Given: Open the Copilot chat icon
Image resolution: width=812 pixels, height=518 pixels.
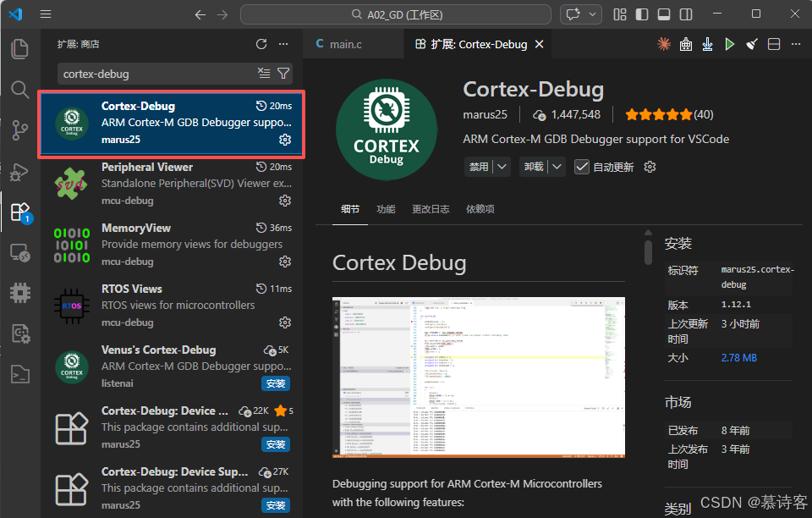Looking at the screenshot, I should (x=573, y=14).
